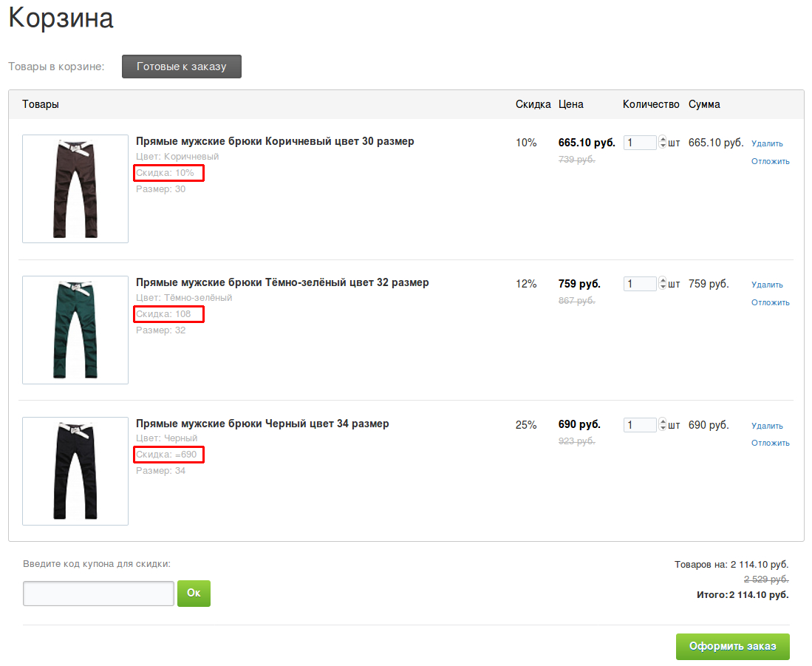Image resolution: width=812 pixels, height=666 pixels.
Task: Delete dark green trousers via 'Удалить'
Action: [767, 285]
